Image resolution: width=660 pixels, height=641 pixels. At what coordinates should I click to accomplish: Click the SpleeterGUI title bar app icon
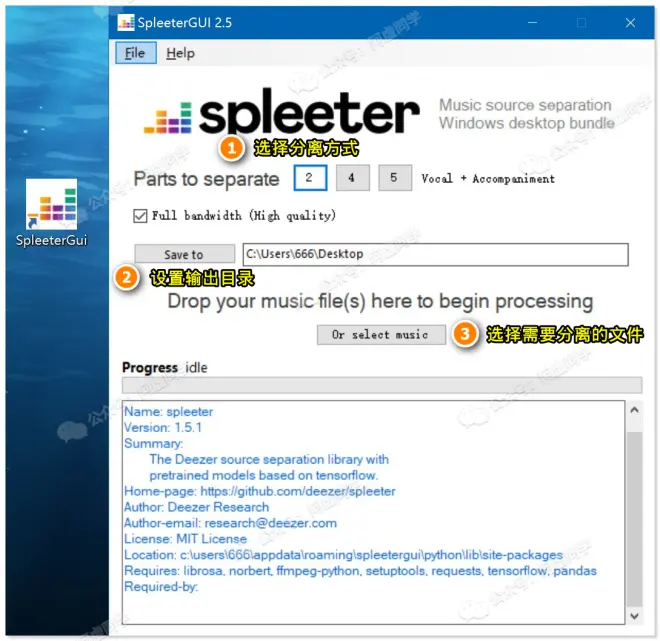point(126,22)
